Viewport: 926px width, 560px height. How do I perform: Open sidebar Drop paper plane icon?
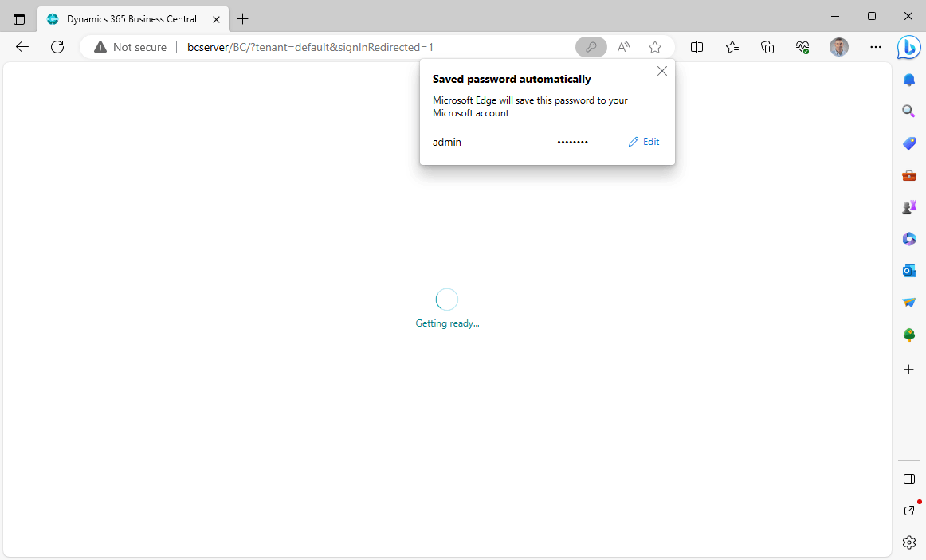pyautogui.click(x=909, y=303)
